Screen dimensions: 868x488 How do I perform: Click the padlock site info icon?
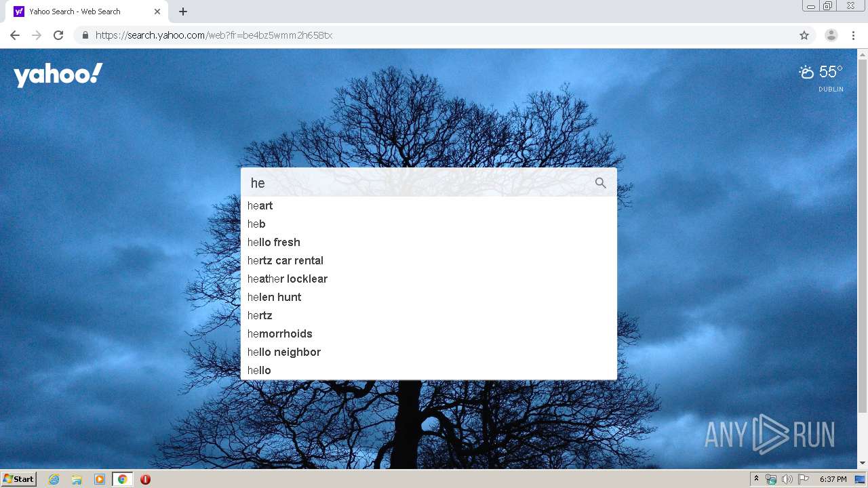(85, 35)
